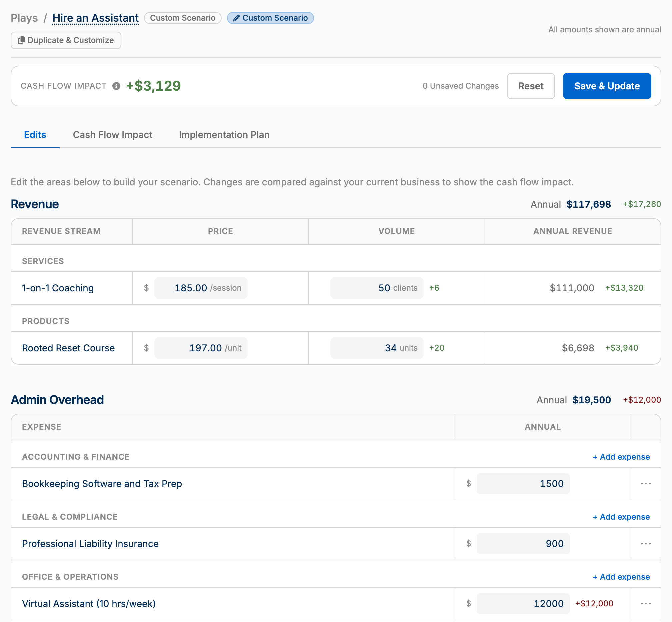The image size is (672, 622).
Task: Click Save & Update button
Action: pos(607,86)
